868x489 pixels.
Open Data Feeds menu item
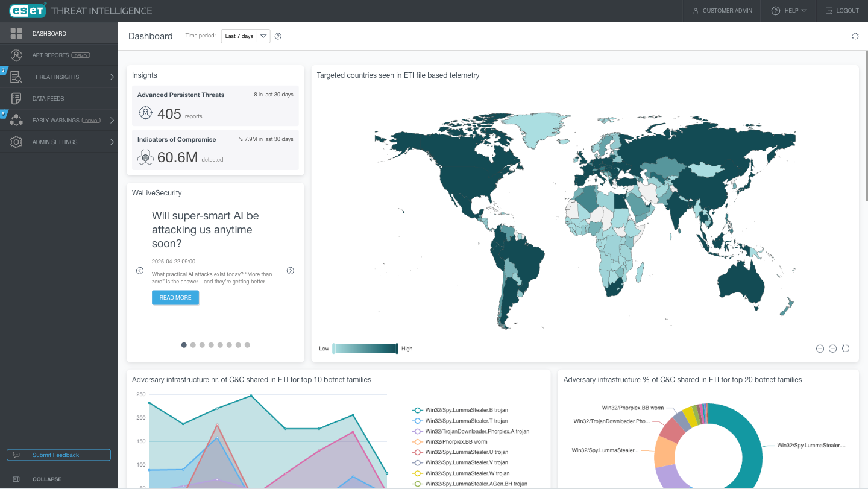pyautogui.click(x=58, y=98)
